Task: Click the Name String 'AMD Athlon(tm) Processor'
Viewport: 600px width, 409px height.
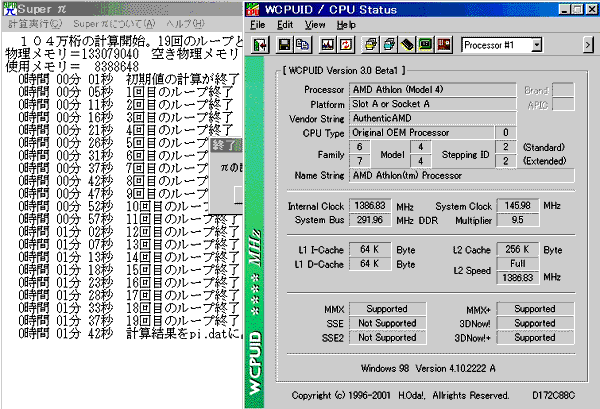Action: [x=462, y=176]
